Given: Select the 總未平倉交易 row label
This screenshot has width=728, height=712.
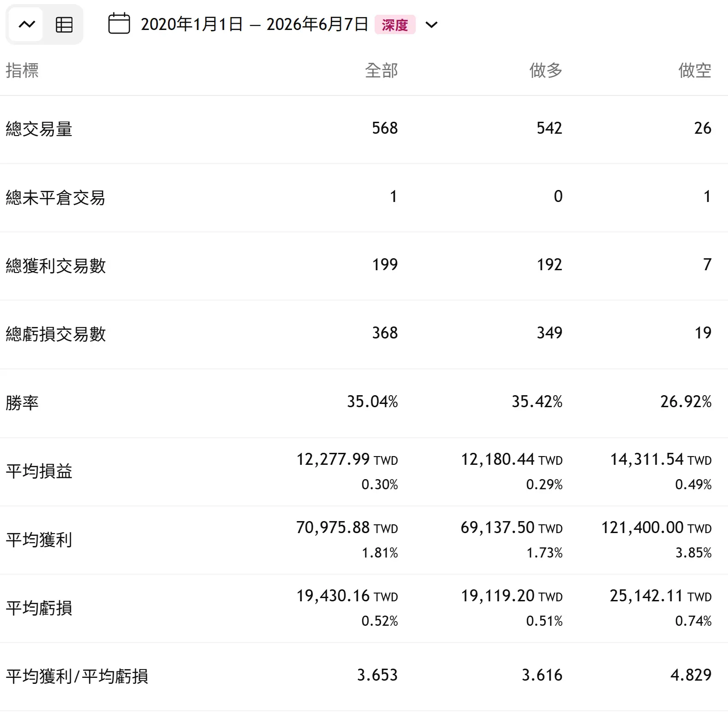Looking at the screenshot, I should pyautogui.click(x=55, y=197).
